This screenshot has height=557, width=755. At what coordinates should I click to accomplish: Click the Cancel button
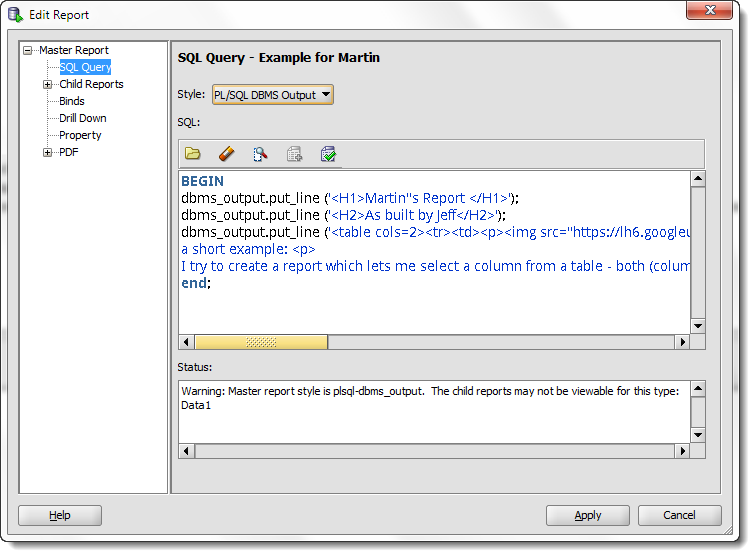click(679, 515)
